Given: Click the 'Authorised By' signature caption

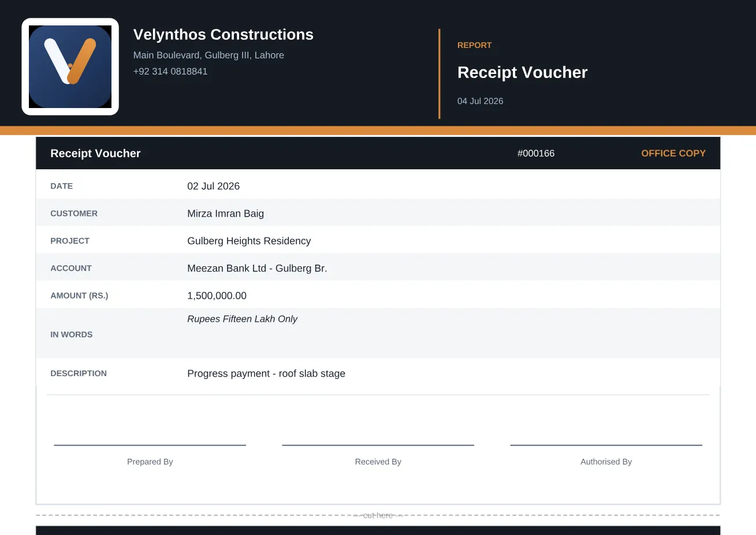Looking at the screenshot, I should pyautogui.click(x=606, y=462).
